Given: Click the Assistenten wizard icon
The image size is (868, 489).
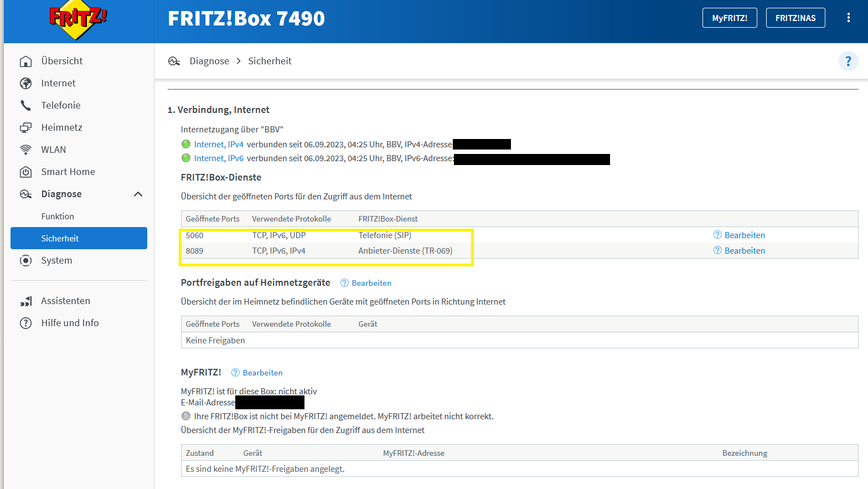Looking at the screenshot, I should coord(25,301).
